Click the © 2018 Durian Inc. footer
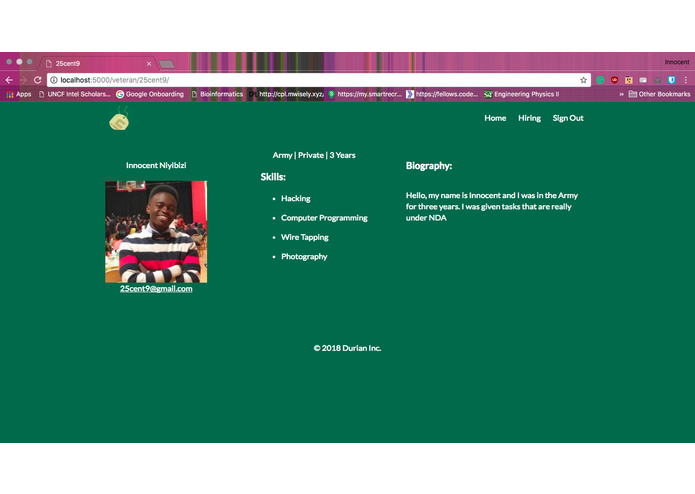695x494 pixels. [347, 348]
